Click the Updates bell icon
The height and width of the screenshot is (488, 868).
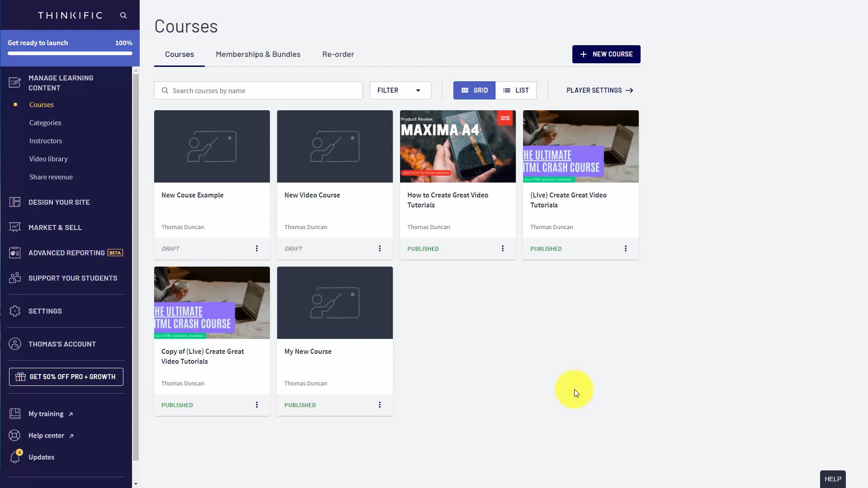15,457
